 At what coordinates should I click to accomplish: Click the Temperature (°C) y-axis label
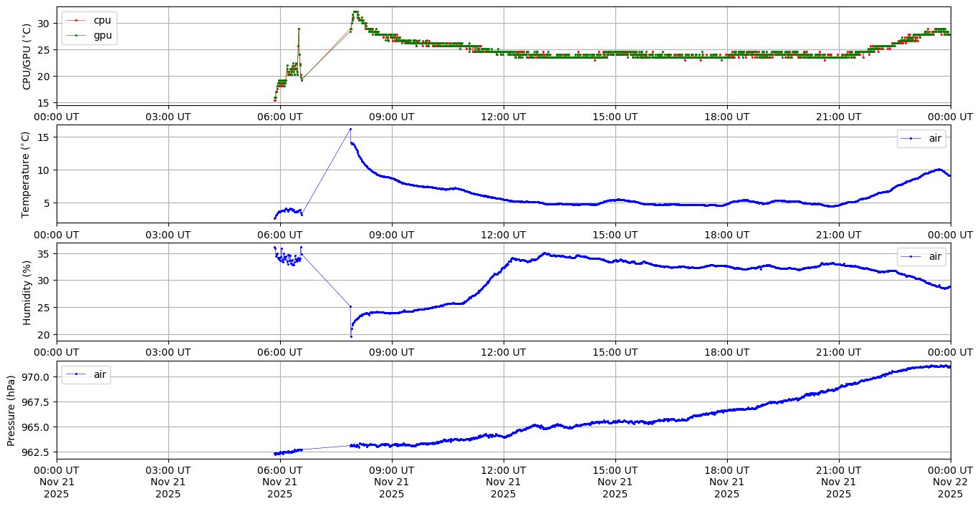[x=27, y=174]
